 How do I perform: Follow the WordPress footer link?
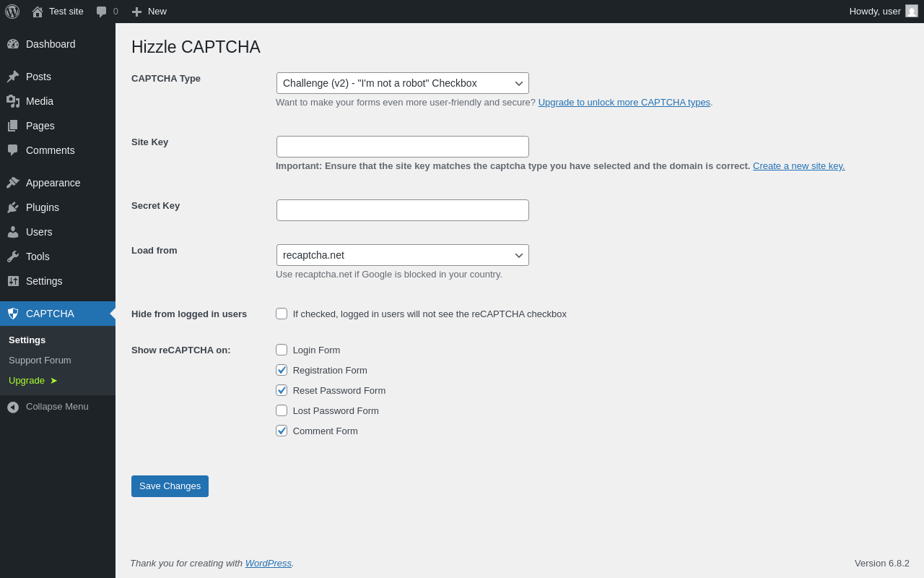pos(269,564)
